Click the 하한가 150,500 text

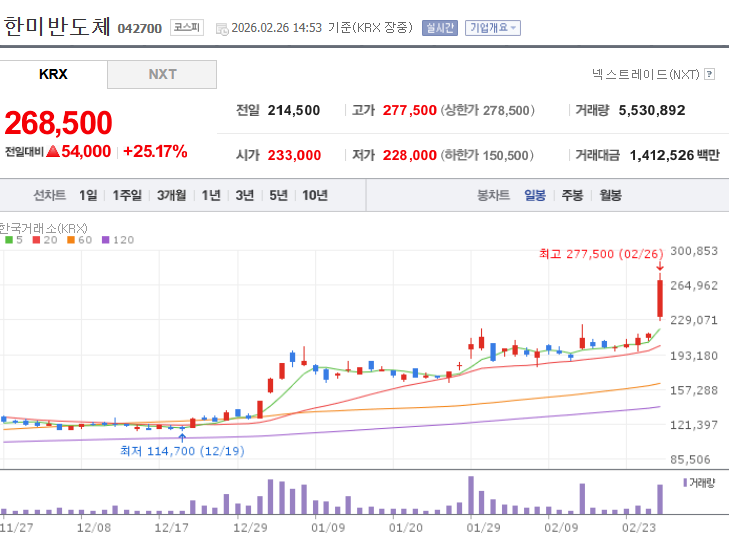[487, 155]
